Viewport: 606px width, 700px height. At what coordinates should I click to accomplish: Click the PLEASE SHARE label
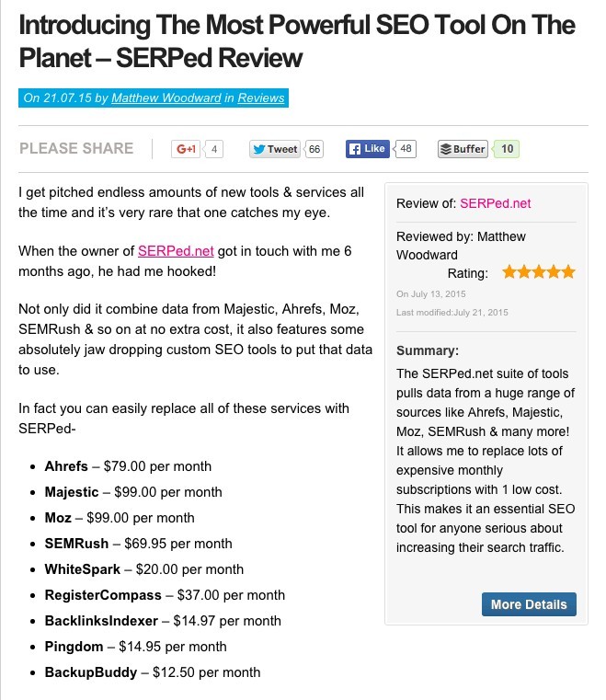pos(76,149)
